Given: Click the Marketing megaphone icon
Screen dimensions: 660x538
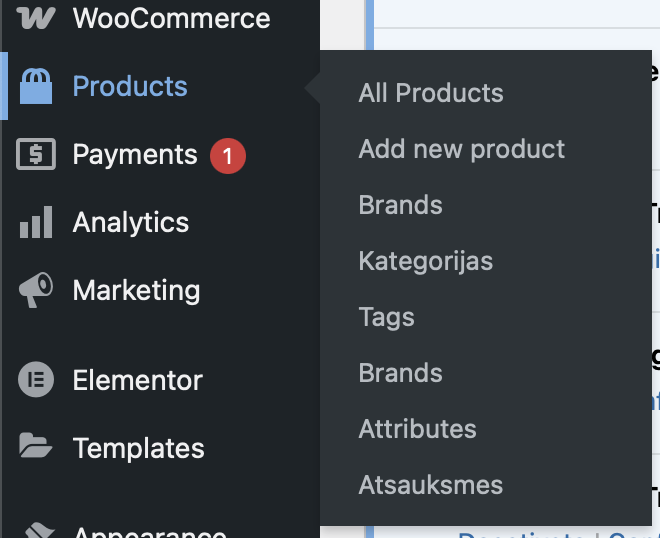Looking at the screenshot, I should pos(36,290).
